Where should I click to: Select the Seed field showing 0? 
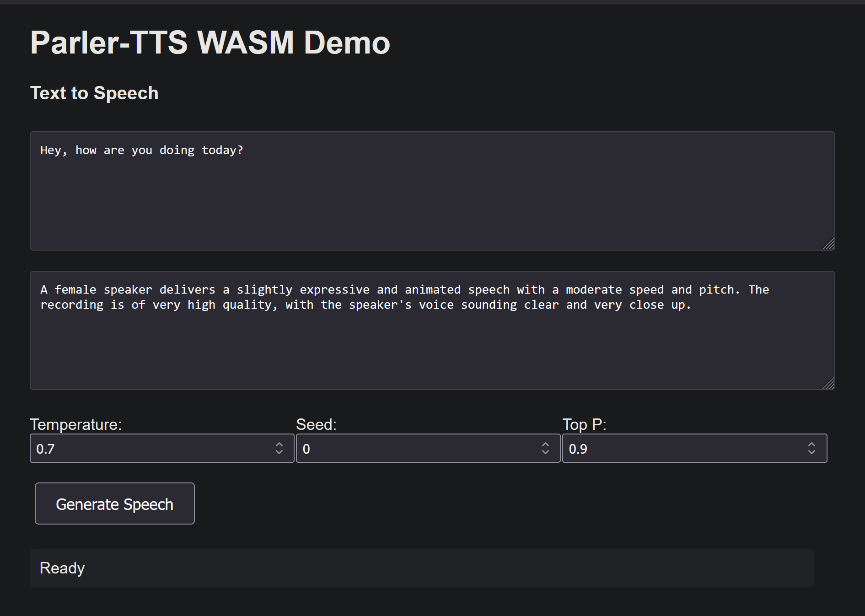[x=428, y=448]
